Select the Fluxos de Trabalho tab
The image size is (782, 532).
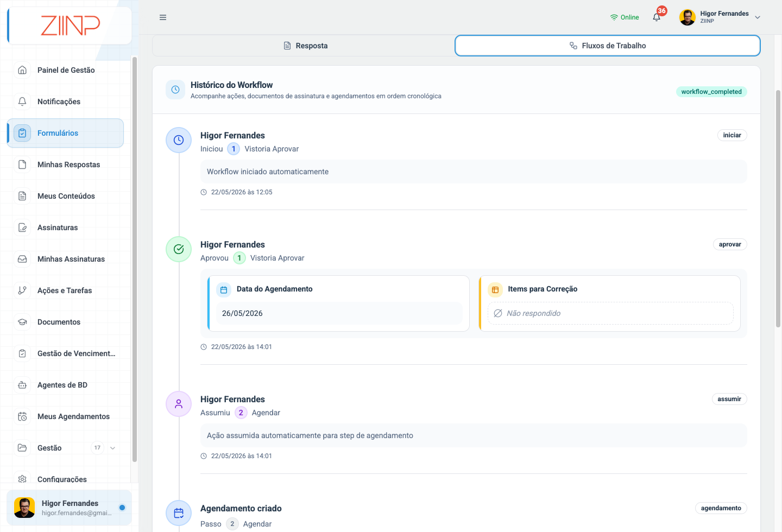point(607,46)
